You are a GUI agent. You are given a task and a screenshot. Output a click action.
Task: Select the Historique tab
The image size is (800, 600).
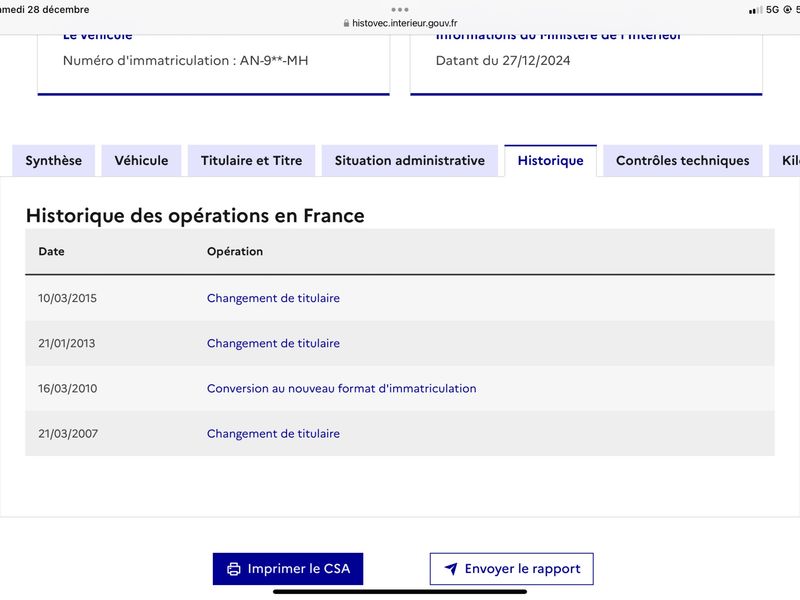tap(551, 161)
